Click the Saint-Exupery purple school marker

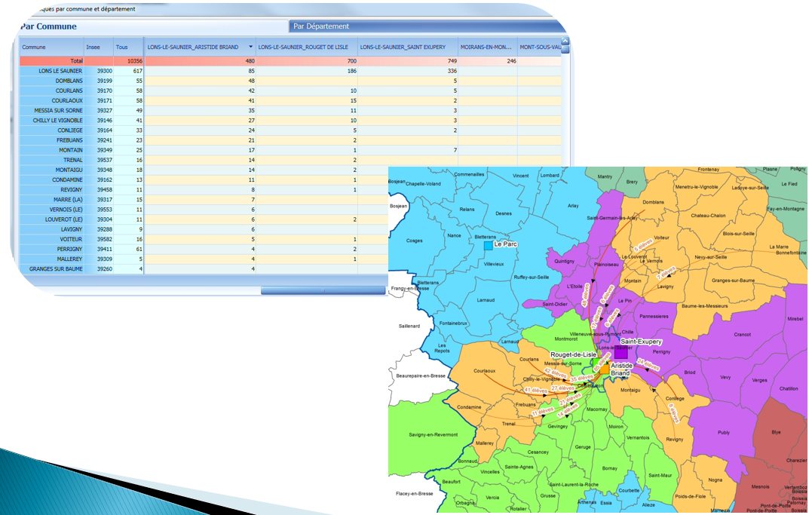pyautogui.click(x=620, y=352)
